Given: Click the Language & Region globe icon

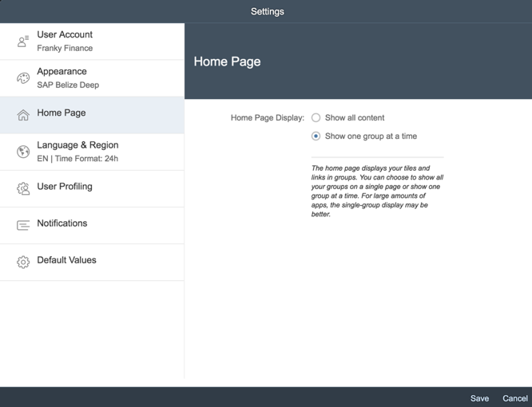Looking at the screenshot, I should [23, 152].
